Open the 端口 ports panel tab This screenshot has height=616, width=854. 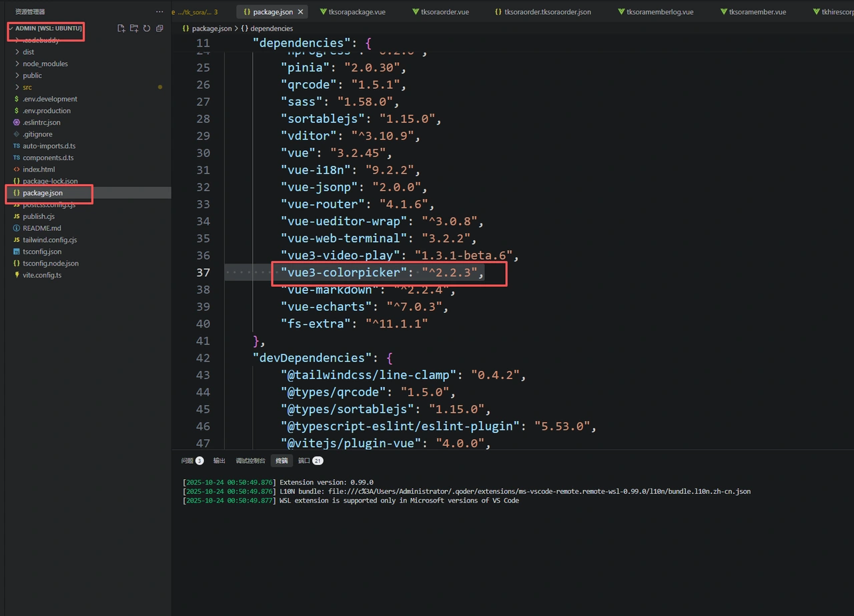[310, 460]
